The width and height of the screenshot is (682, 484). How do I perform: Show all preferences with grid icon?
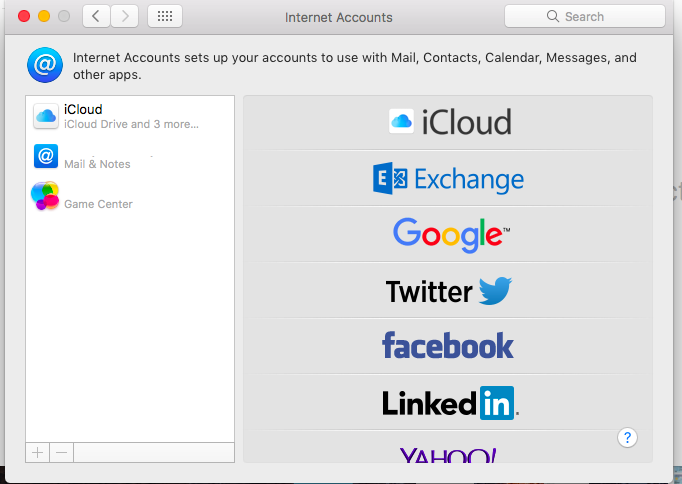[165, 17]
